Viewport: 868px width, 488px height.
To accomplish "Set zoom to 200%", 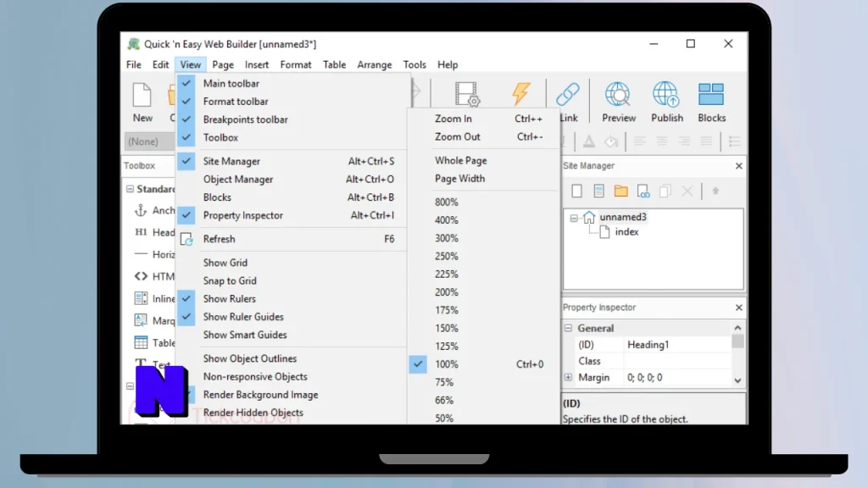I will [483, 292].
